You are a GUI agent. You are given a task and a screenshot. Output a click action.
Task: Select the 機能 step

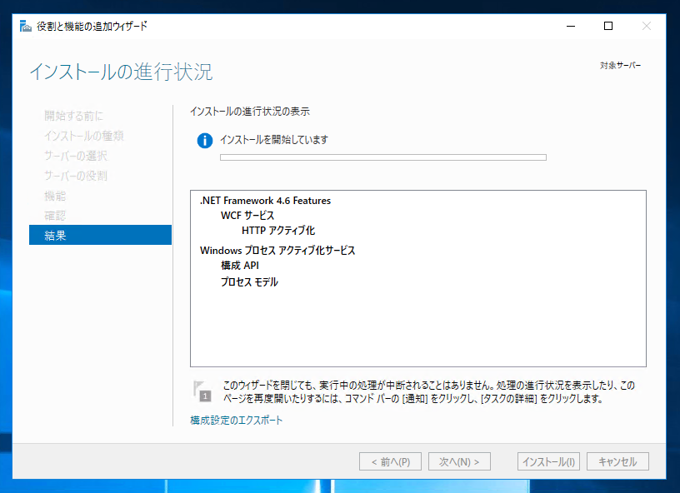[x=55, y=196]
